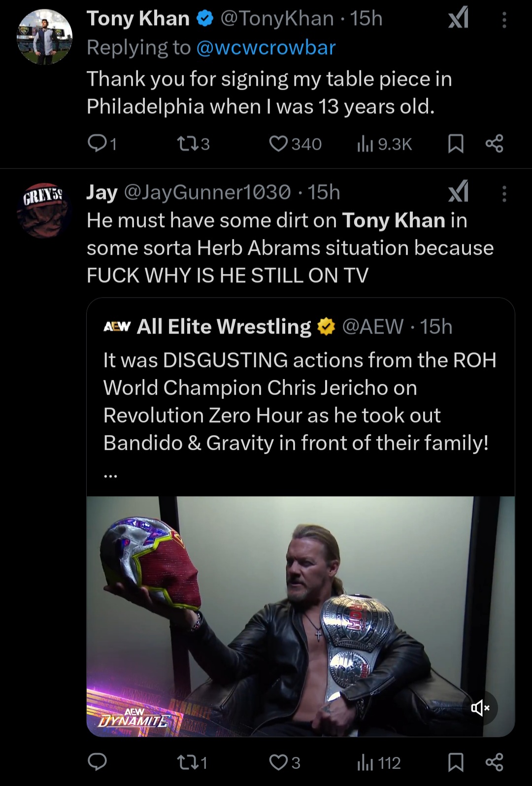Open more options for Tony Khan's tweet
This screenshot has width=532, height=786.
504,20
